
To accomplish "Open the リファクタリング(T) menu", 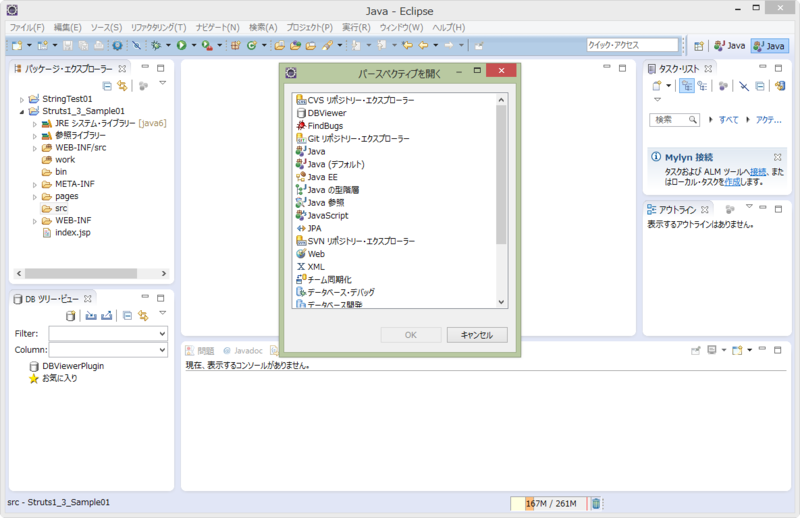I will click(x=158, y=28).
